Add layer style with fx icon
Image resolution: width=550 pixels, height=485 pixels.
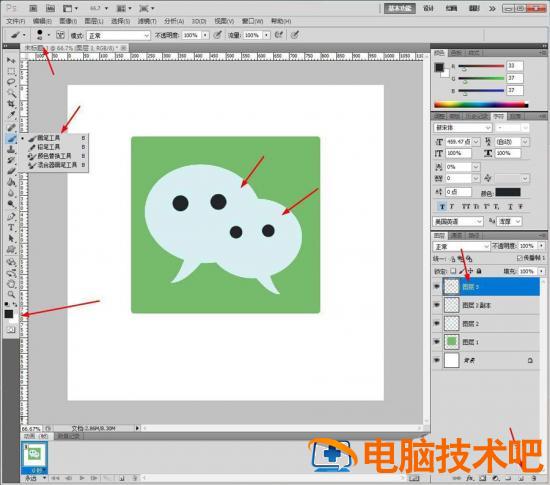470,478
